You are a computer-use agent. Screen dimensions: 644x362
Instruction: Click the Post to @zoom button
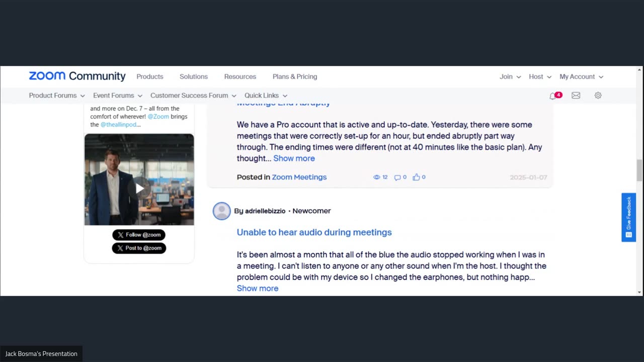click(x=139, y=248)
